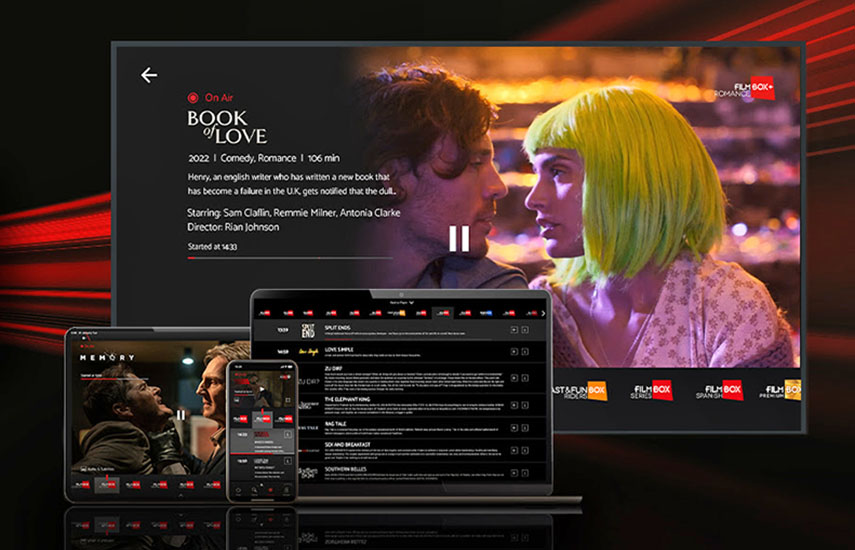Open the ZU DRI7 programme row
Viewport: 855px width, 550px height.
(420, 378)
